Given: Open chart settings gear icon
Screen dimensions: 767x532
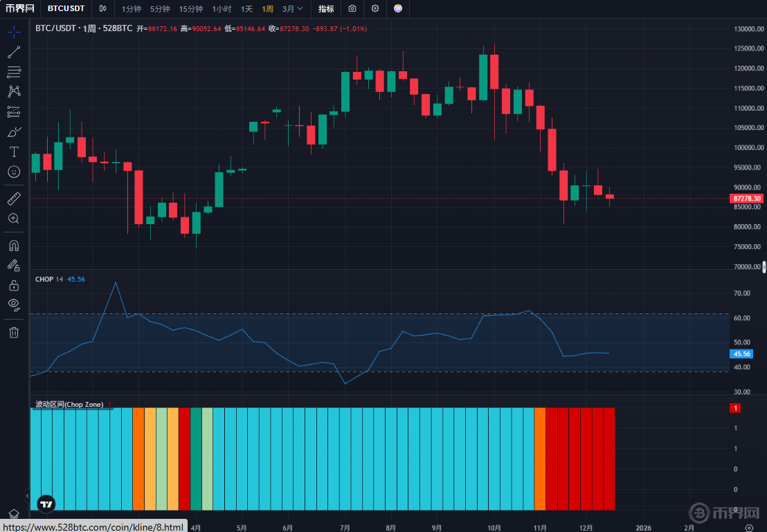Looking at the screenshot, I should pyautogui.click(x=375, y=9).
